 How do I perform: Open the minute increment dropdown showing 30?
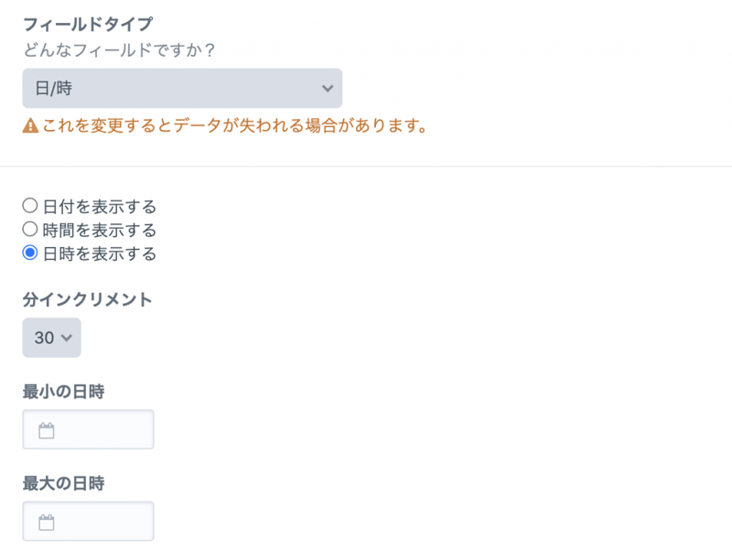pyautogui.click(x=51, y=338)
